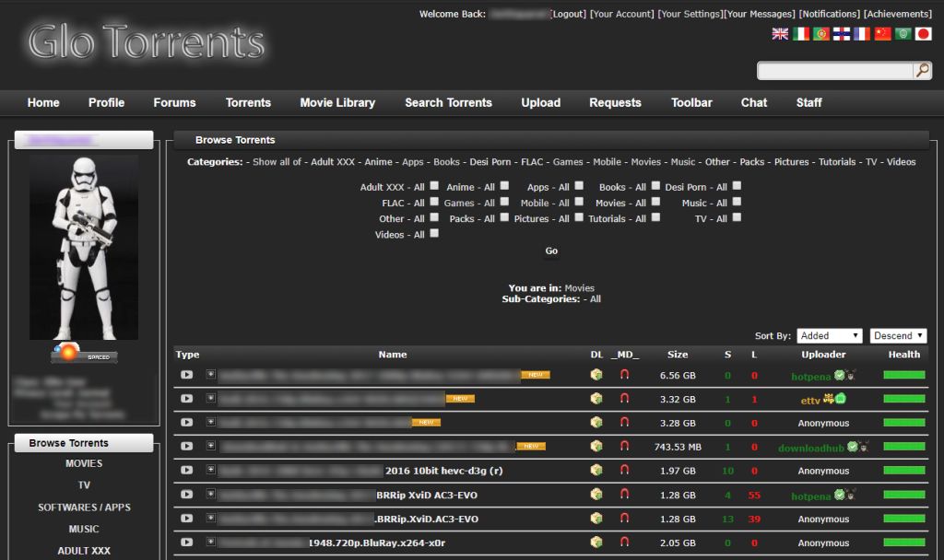The image size is (944, 560).
Task: Check the 'Videos - All' checkbox
Action: click(433, 234)
